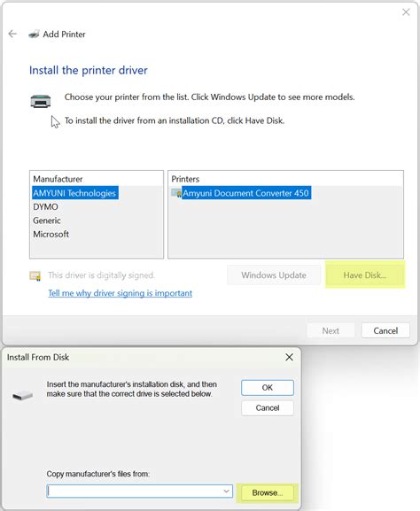The image size is (420, 511).
Task: Click the Printers column header
Action: (185, 179)
